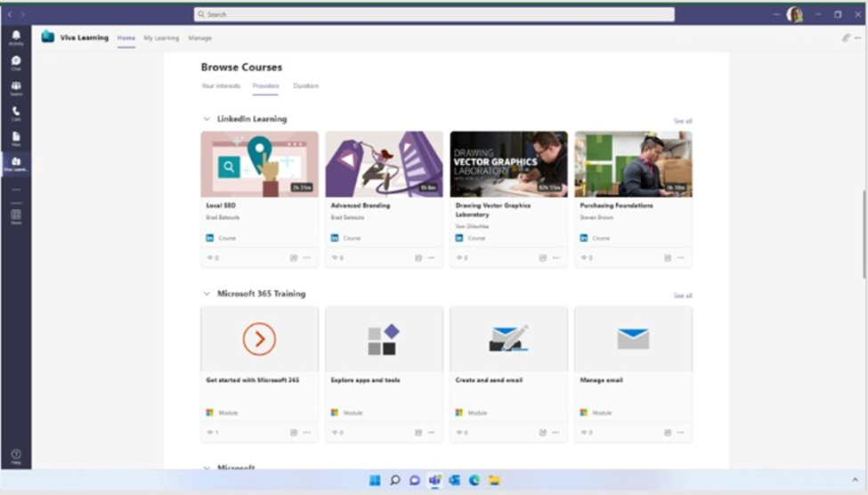The height and width of the screenshot is (495, 868).
Task: Open the Manage email module title
Action: pyautogui.click(x=601, y=380)
